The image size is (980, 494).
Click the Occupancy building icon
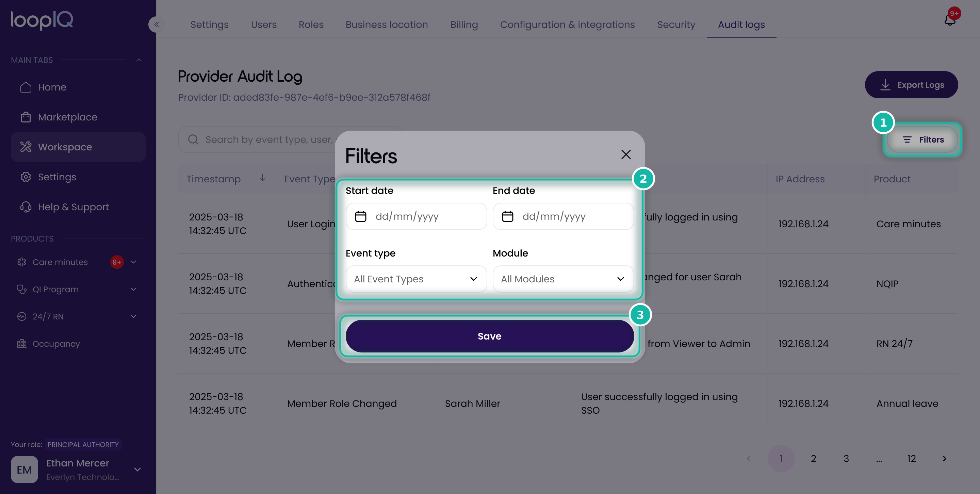[22, 344]
